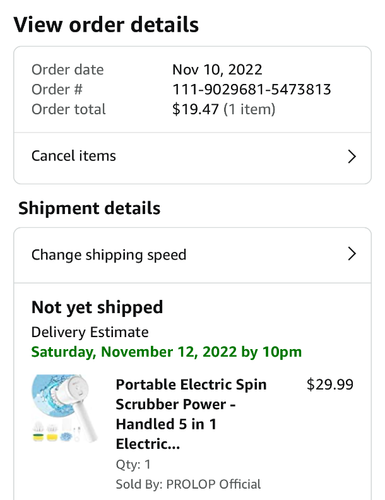Click the Not yet shipped status heading
Viewport: 385px width, 500px height.
click(97, 307)
